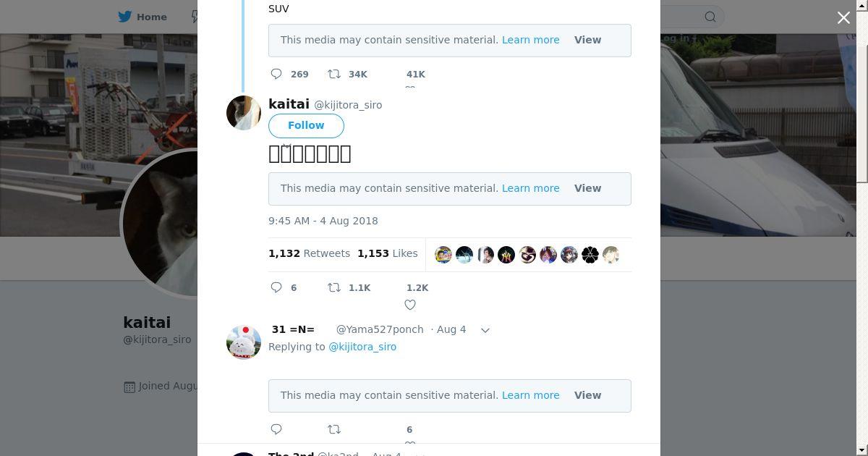View the sensitive media in 31 =N= reply
Screen dimensions: 868x456
tap(587, 395)
